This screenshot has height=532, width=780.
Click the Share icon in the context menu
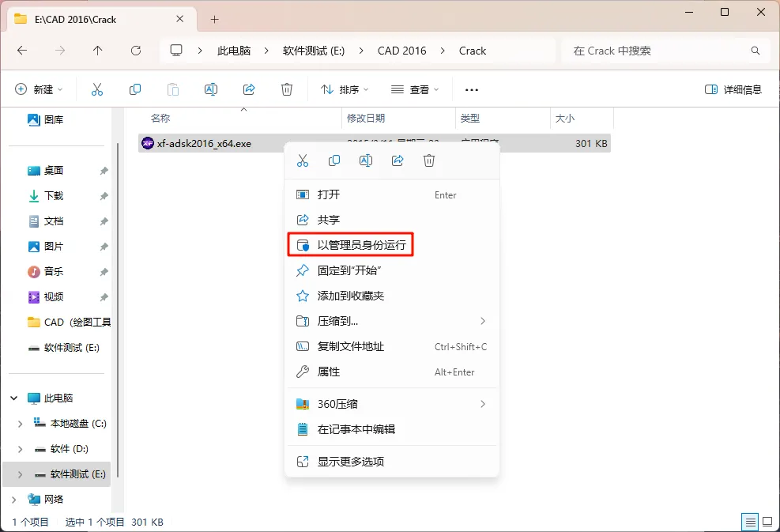click(398, 160)
